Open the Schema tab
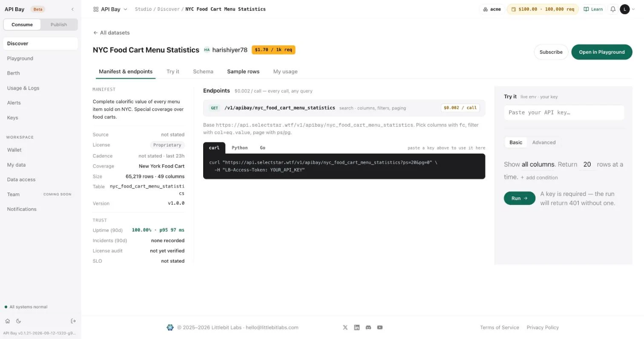Screen dimensions: 644x339 click(203, 72)
